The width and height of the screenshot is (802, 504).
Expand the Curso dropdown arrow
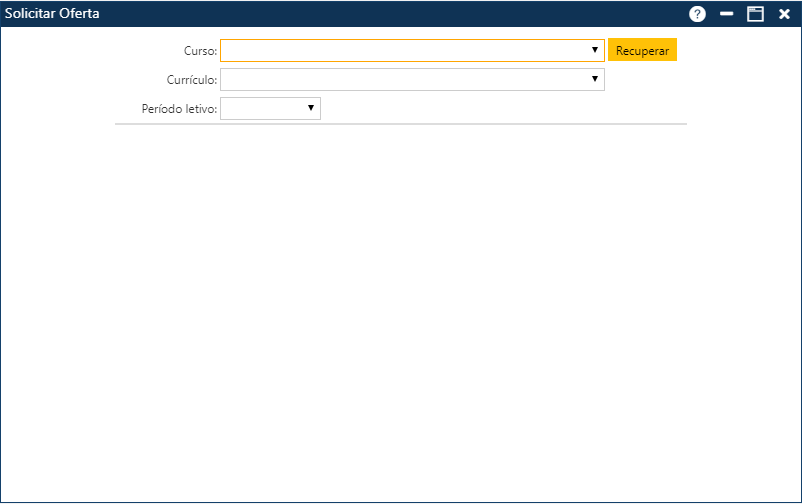tap(594, 50)
